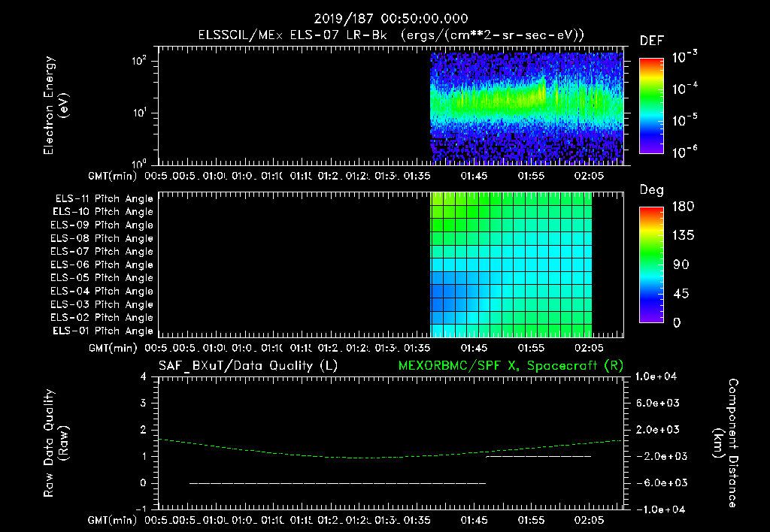Click the 01:55 tick on bottom panel axis
This screenshot has height=532, width=770.
point(532,520)
